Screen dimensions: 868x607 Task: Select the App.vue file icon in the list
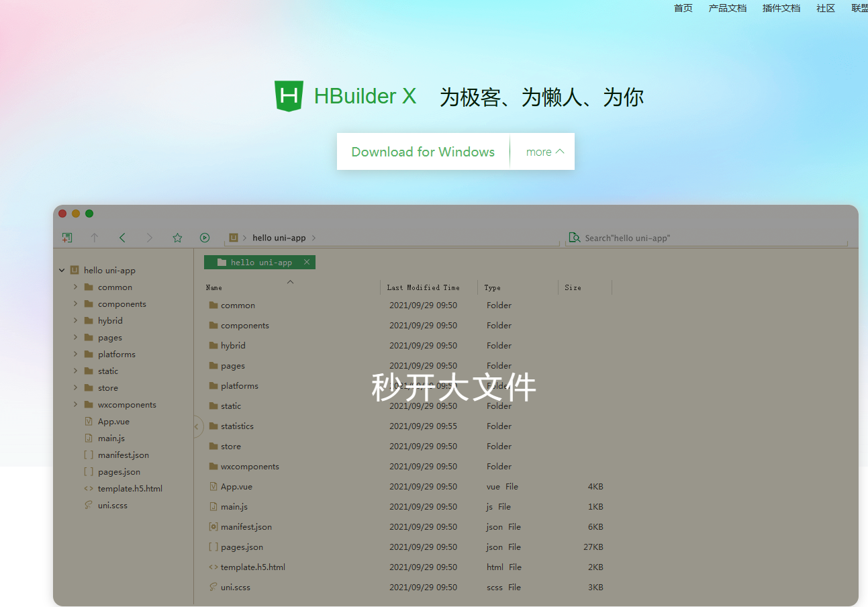(212, 486)
